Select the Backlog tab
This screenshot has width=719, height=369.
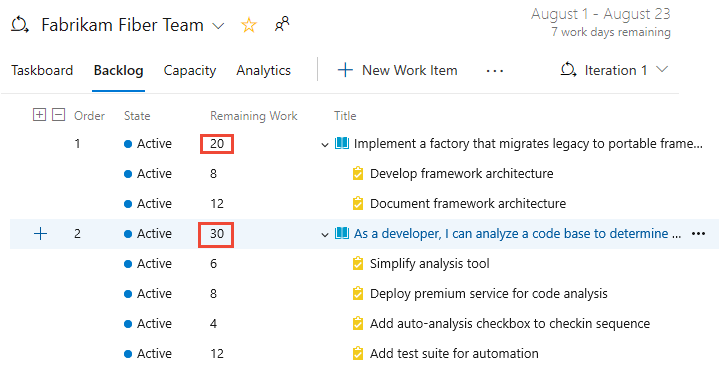point(118,70)
